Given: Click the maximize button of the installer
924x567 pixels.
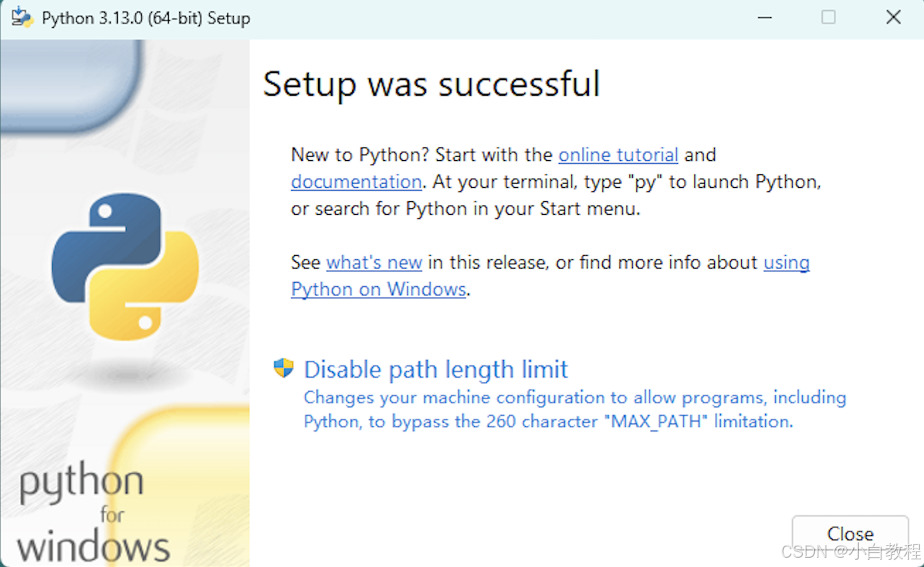Looking at the screenshot, I should point(828,17).
